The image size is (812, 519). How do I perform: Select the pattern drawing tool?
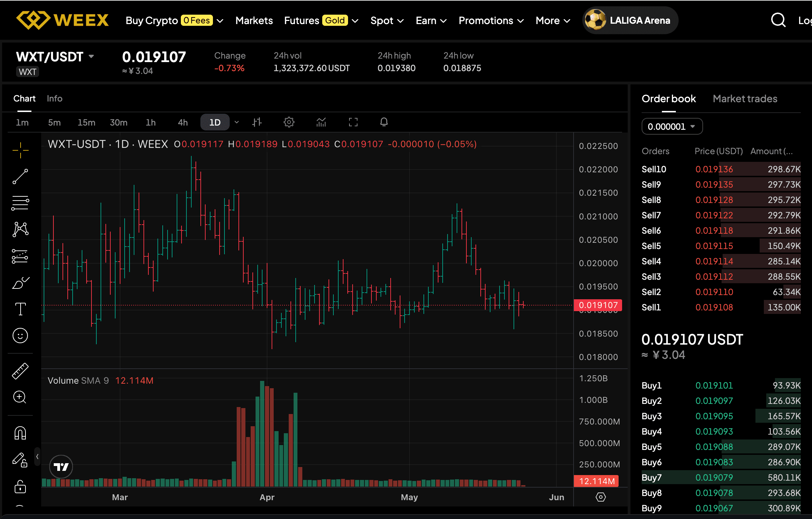point(20,229)
